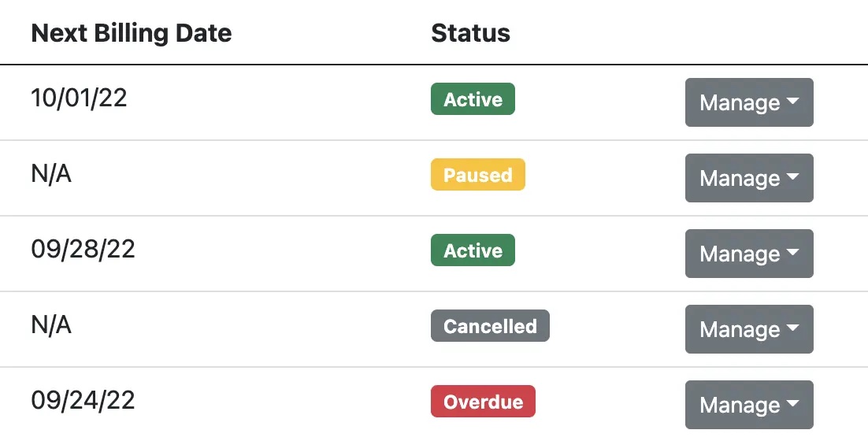
Task: Select the 10/01/22 billing date cell
Action: point(79,98)
